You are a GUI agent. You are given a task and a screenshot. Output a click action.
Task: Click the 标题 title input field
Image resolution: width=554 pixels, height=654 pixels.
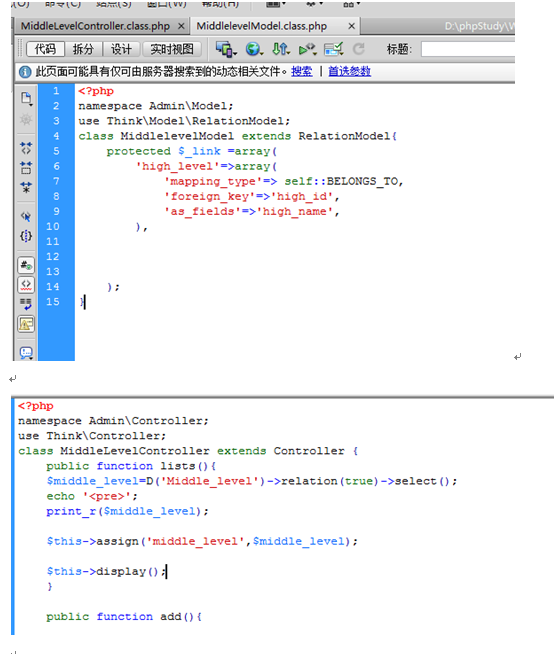coord(468,49)
